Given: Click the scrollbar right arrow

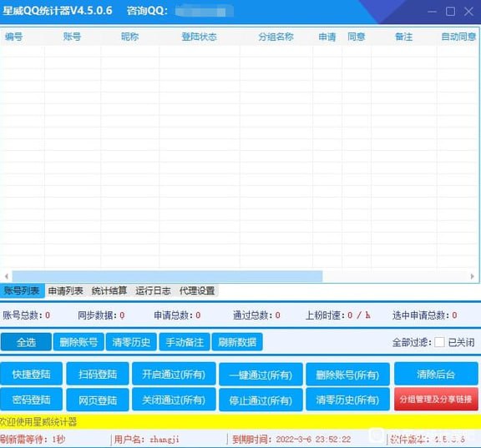Looking at the screenshot, I should coord(473,276).
